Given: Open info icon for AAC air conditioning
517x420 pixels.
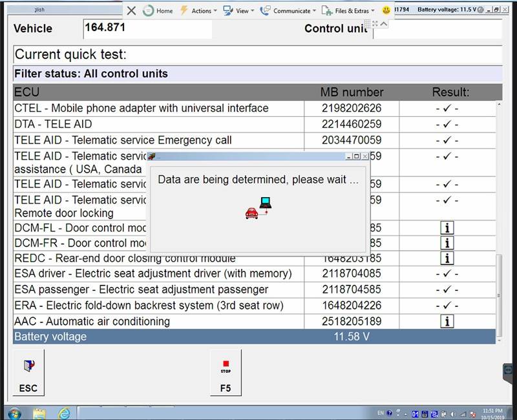Looking at the screenshot, I should [447, 321].
